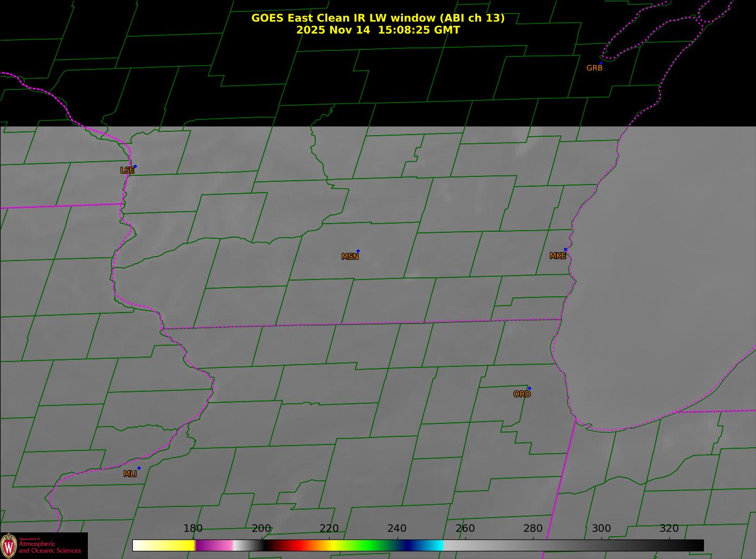Viewport: 756px width, 559px height.
Task: Select the MSN station blue dot marker
Action: point(358,251)
